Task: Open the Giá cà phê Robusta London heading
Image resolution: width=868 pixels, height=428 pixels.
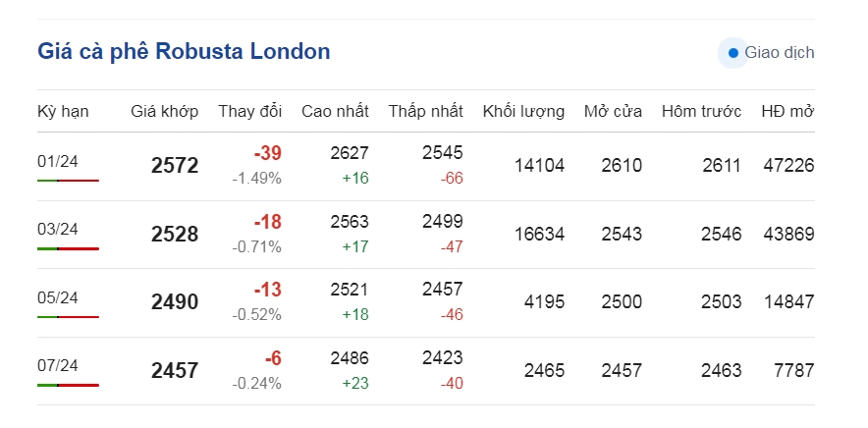Action: tap(184, 51)
